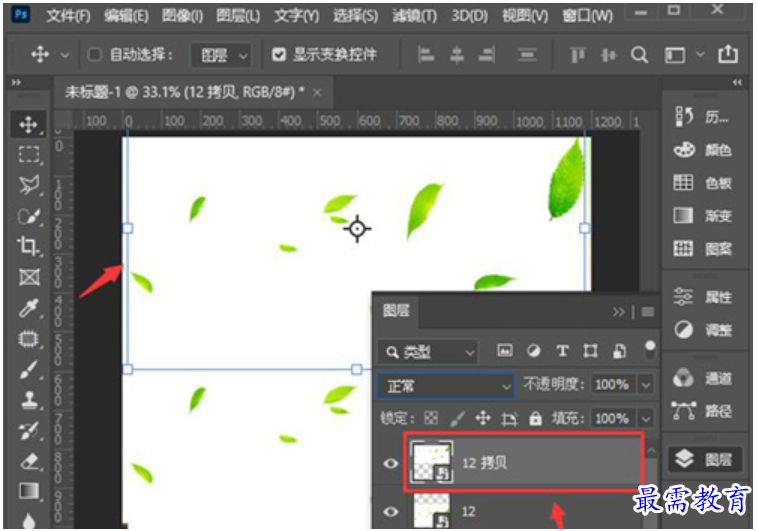This screenshot has height=531, width=757.
Task: Open the 渐变 gradients panel button
Action: (x=703, y=216)
